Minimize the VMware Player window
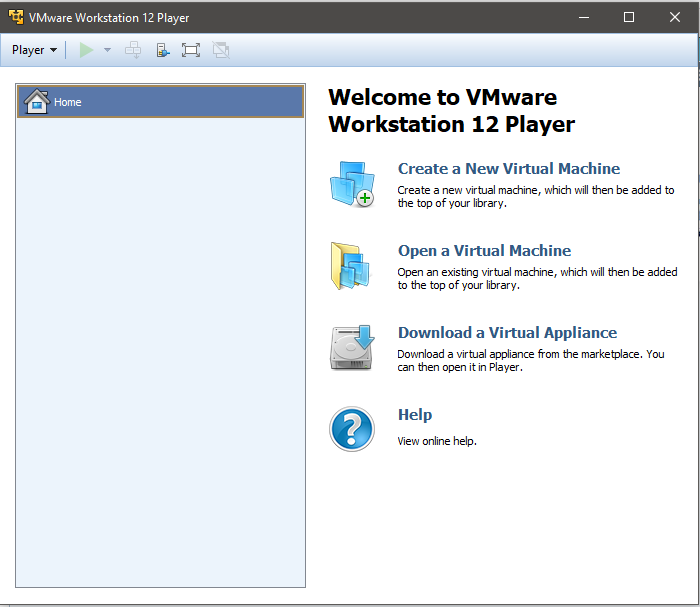The image size is (700, 607). tap(584, 17)
